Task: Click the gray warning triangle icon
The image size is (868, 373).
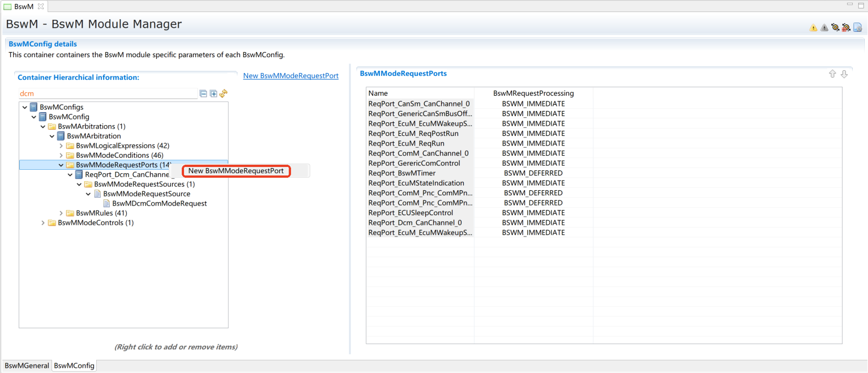Action: 824,27
